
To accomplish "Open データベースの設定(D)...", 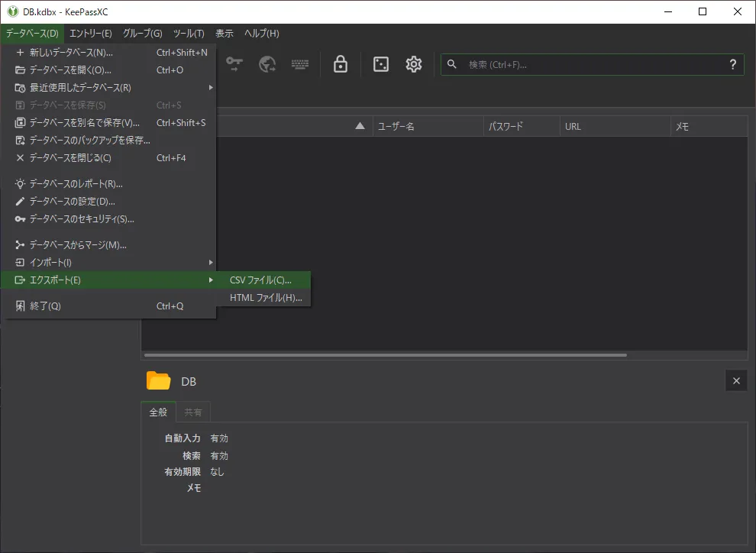I will [x=108, y=202].
